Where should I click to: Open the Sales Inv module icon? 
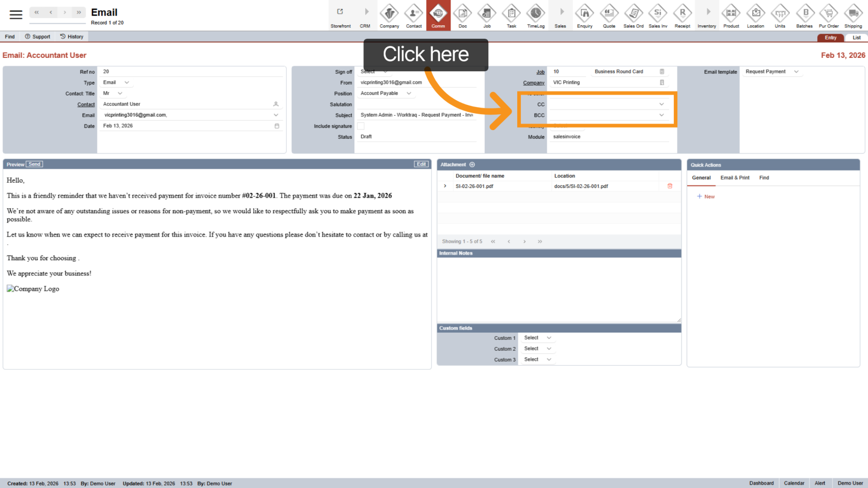coord(658,15)
